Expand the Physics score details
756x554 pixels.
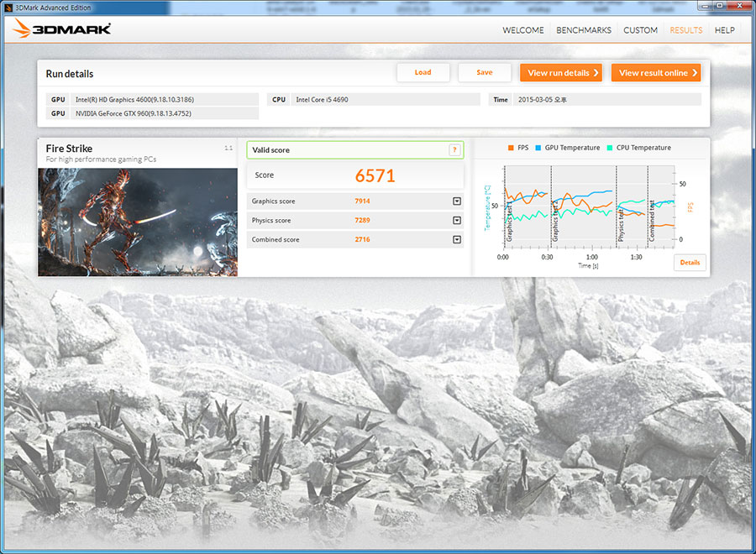pyautogui.click(x=457, y=220)
